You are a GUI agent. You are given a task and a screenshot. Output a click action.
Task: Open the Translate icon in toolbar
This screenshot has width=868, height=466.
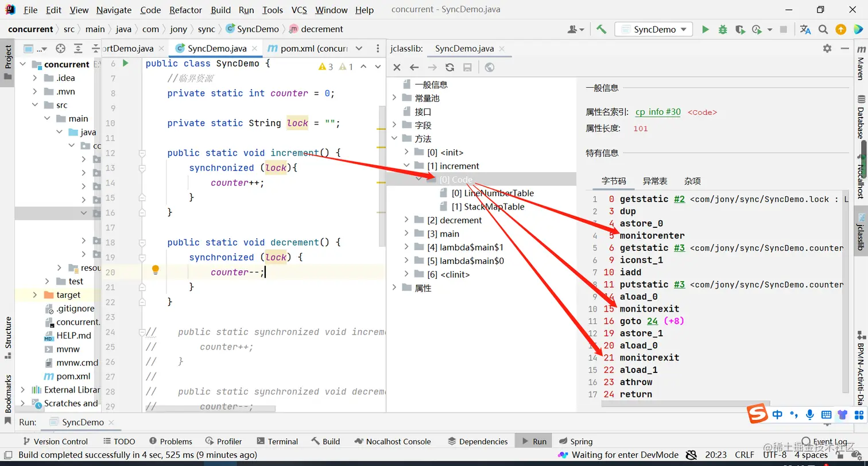pyautogui.click(x=805, y=29)
